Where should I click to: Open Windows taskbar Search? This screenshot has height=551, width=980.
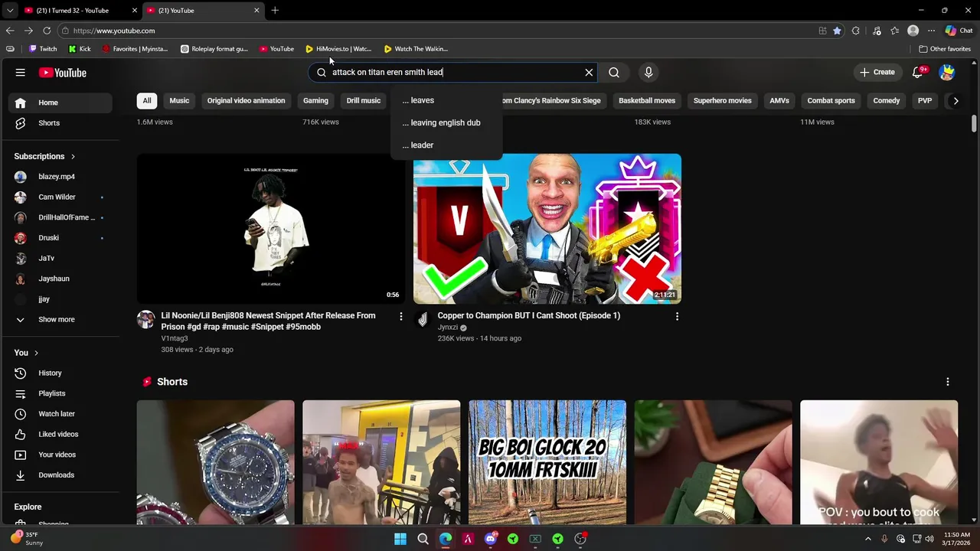point(423,539)
